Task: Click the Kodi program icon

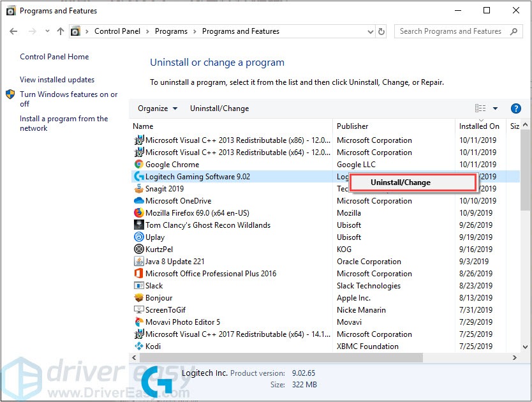Action: coord(139,346)
